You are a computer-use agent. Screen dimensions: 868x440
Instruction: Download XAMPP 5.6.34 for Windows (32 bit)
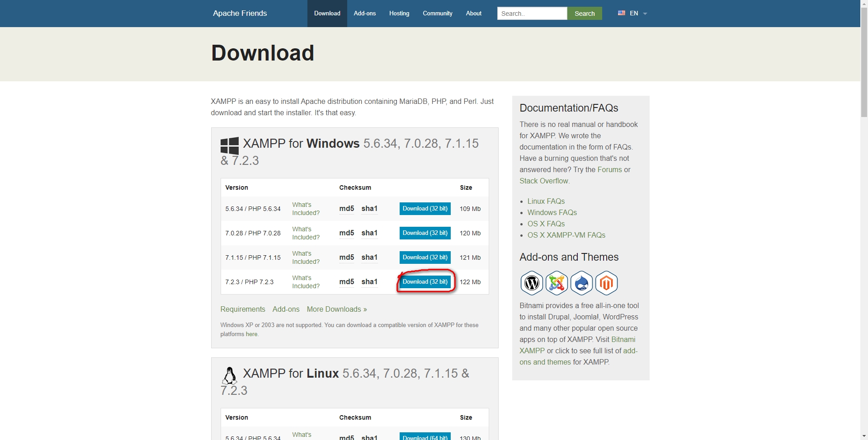(425, 209)
